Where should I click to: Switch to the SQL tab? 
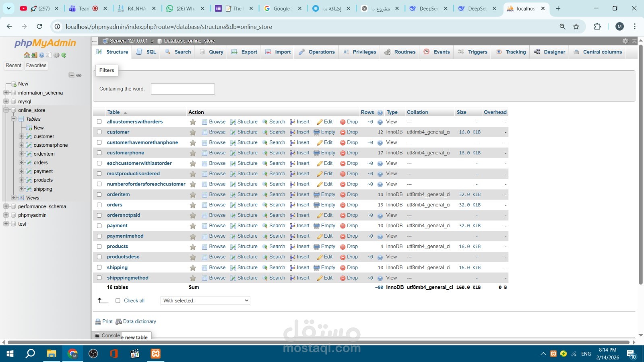146,52
